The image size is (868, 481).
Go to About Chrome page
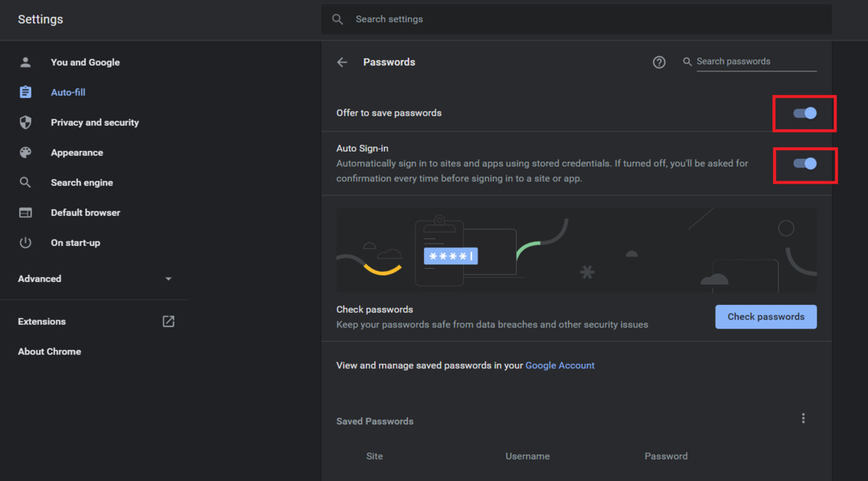click(x=50, y=352)
